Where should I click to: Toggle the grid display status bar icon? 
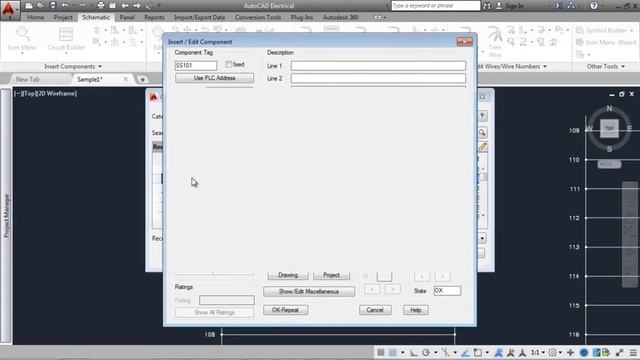pos(381,352)
